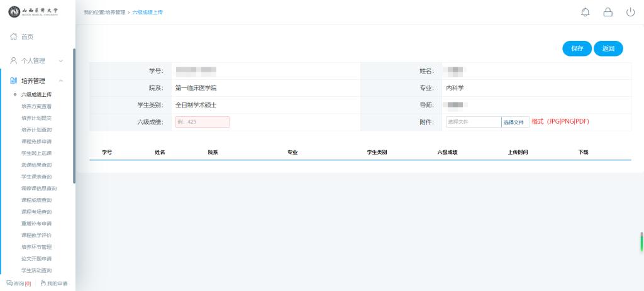Click the 六级成绩 score input field
Viewport: 644px width, 291px height.
tap(202, 122)
